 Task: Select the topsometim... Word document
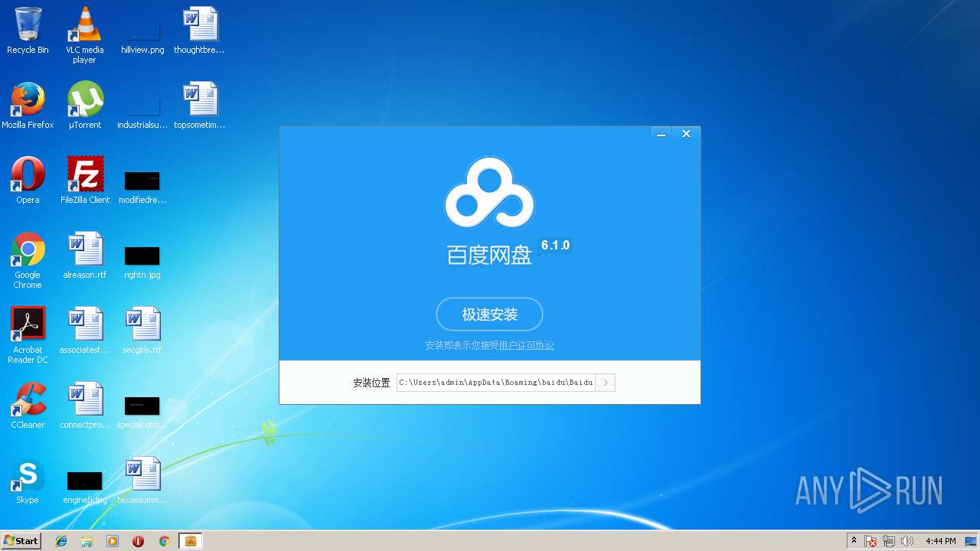click(199, 106)
